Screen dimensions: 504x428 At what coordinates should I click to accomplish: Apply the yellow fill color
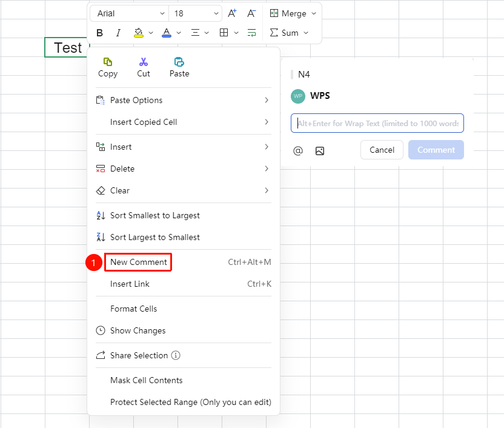click(139, 33)
